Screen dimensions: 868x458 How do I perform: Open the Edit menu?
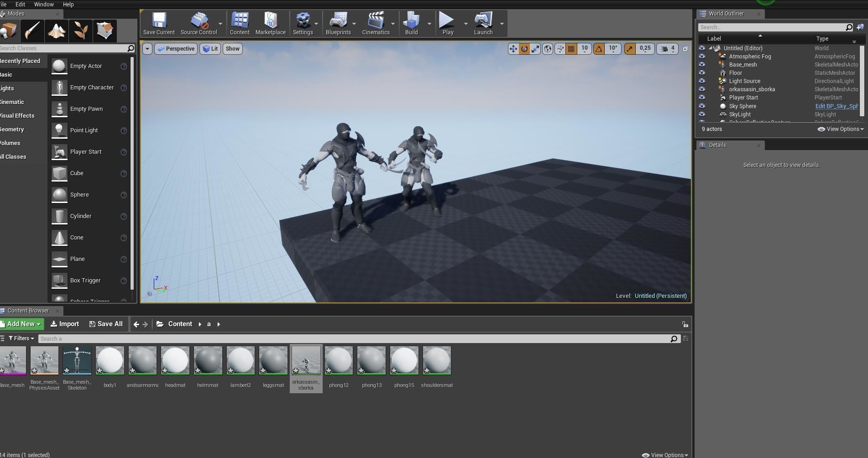(20, 4)
